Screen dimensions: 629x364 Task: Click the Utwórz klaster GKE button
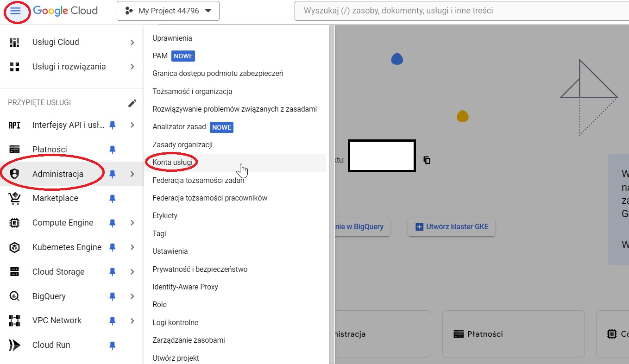click(451, 227)
